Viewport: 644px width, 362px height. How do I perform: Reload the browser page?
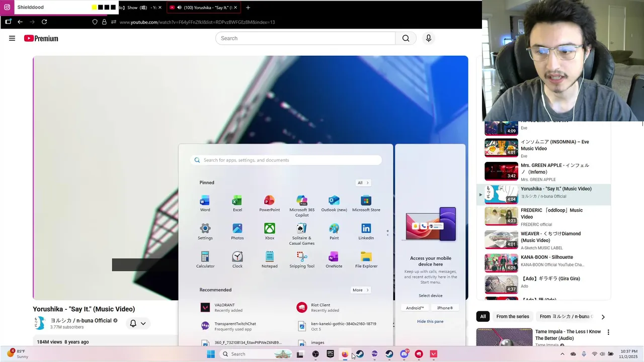pos(44,22)
